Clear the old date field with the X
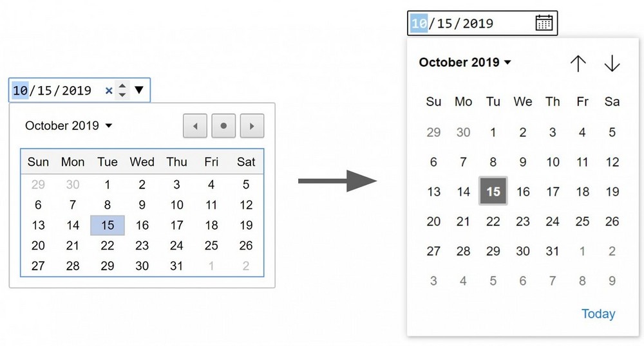Image resolution: width=644 pixels, height=346 pixels. pyautogui.click(x=109, y=91)
